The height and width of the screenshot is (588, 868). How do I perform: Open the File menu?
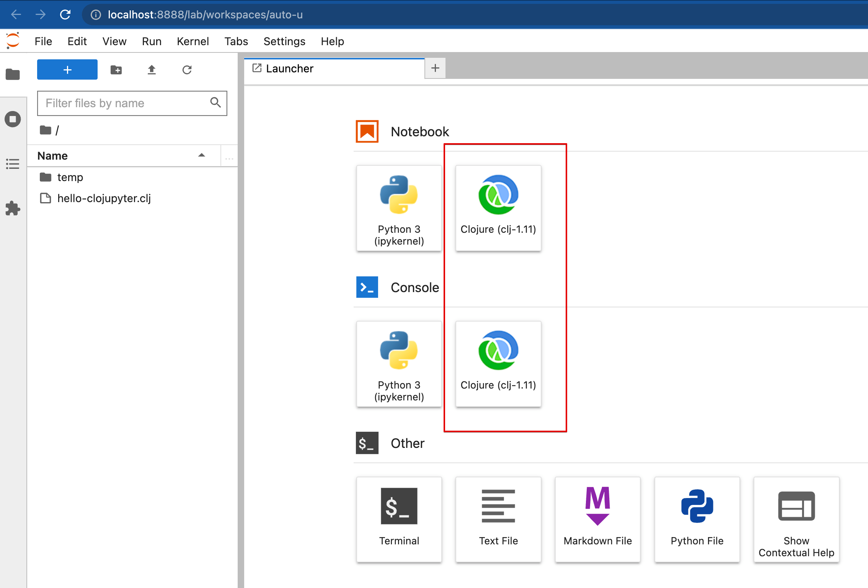(43, 41)
